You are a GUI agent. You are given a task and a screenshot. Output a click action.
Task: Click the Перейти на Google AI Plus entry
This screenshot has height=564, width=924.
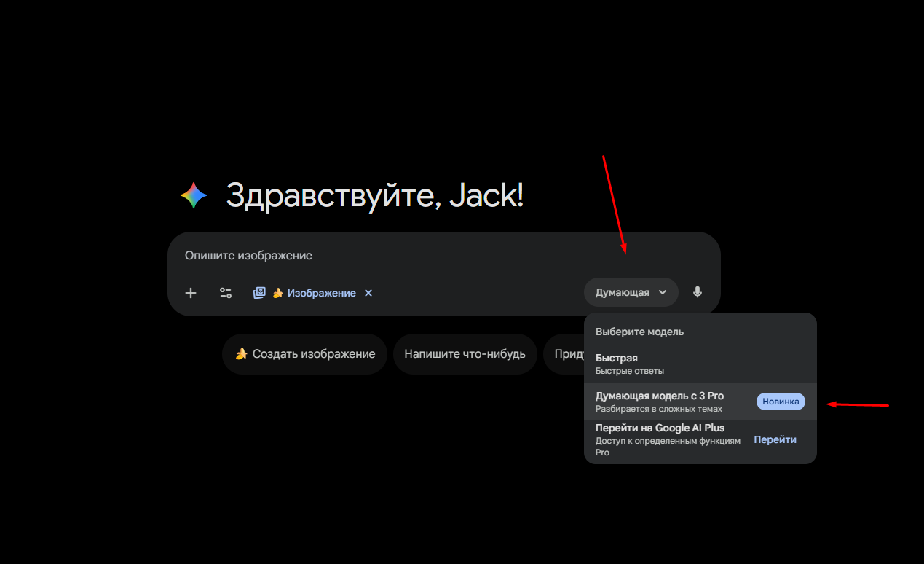click(x=700, y=440)
